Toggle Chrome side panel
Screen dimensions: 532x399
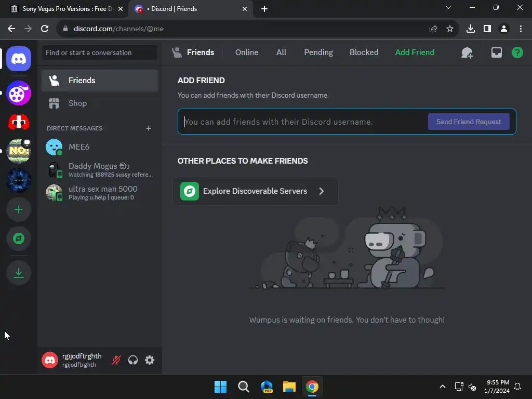[x=487, y=29]
